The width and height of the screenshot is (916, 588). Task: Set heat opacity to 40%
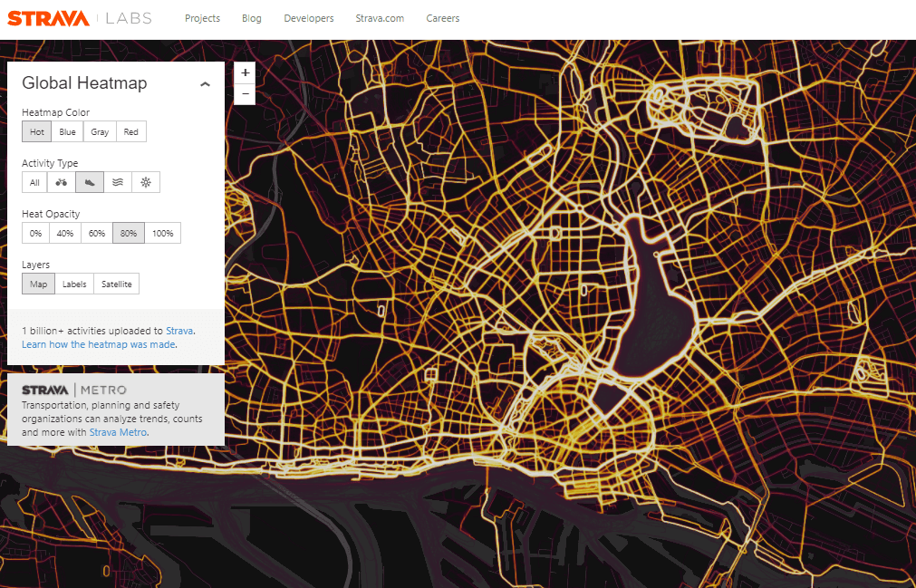click(x=65, y=233)
